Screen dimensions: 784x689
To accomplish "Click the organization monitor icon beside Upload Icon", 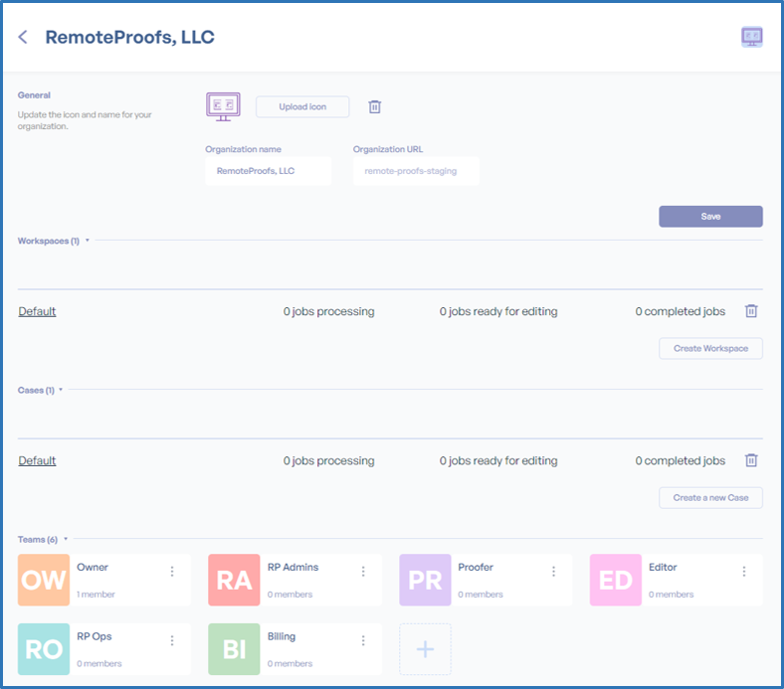I will 223,106.
